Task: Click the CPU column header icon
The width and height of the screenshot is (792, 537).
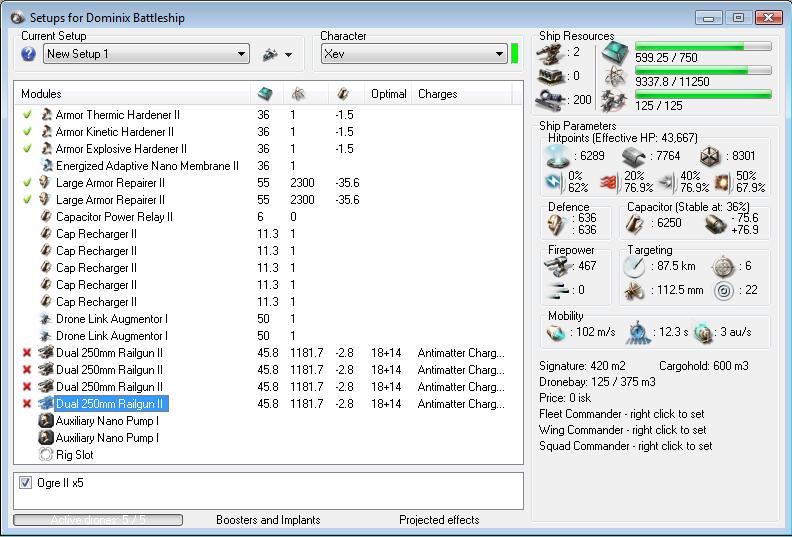Action: pos(265,93)
